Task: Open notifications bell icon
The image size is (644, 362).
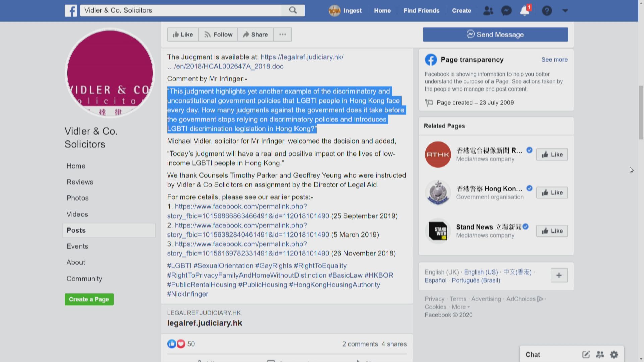Action: 525,11
